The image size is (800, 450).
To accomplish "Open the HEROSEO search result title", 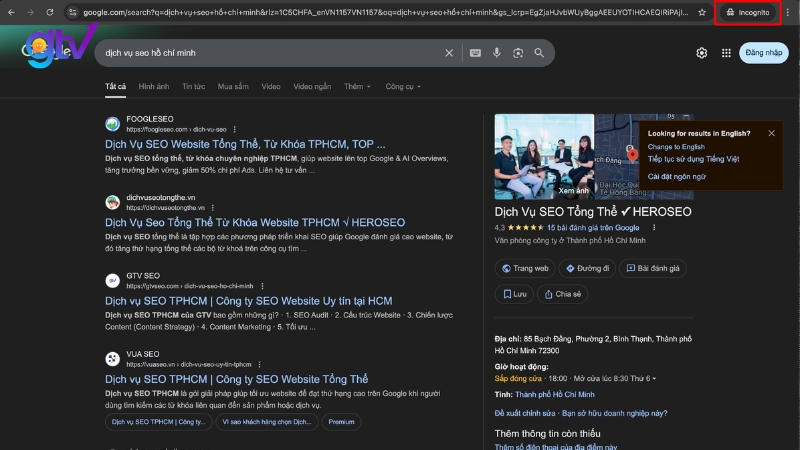I will click(255, 222).
